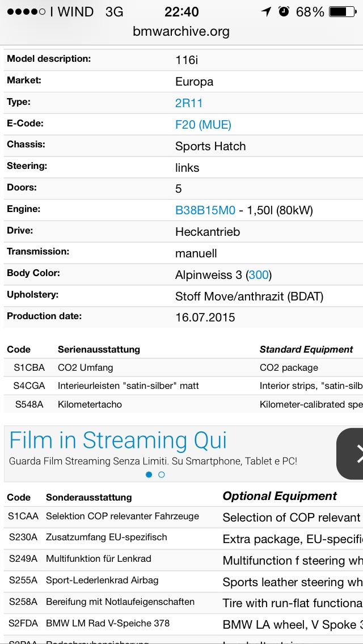Tap the signal strength dots
This screenshot has height=644, width=363.
(x=27, y=12)
